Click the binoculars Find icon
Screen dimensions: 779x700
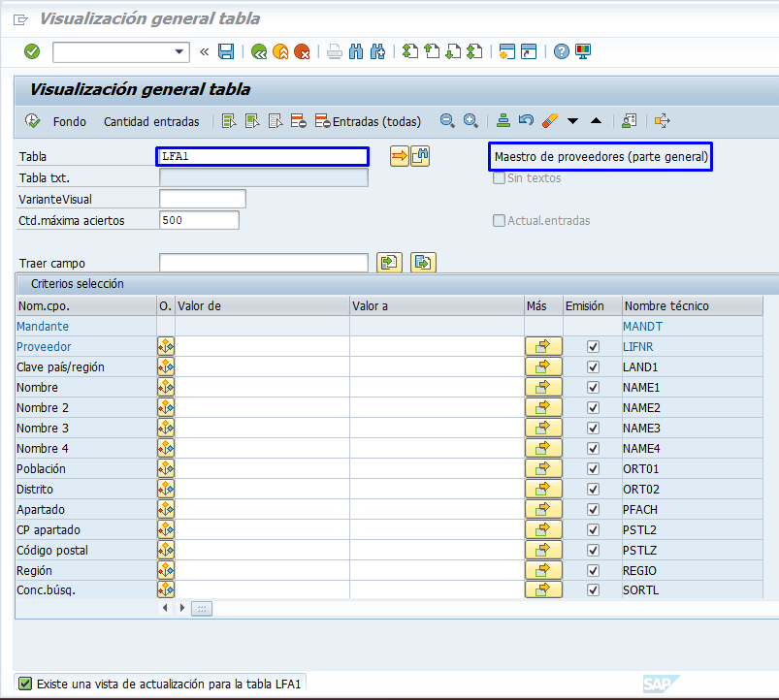pos(356,51)
